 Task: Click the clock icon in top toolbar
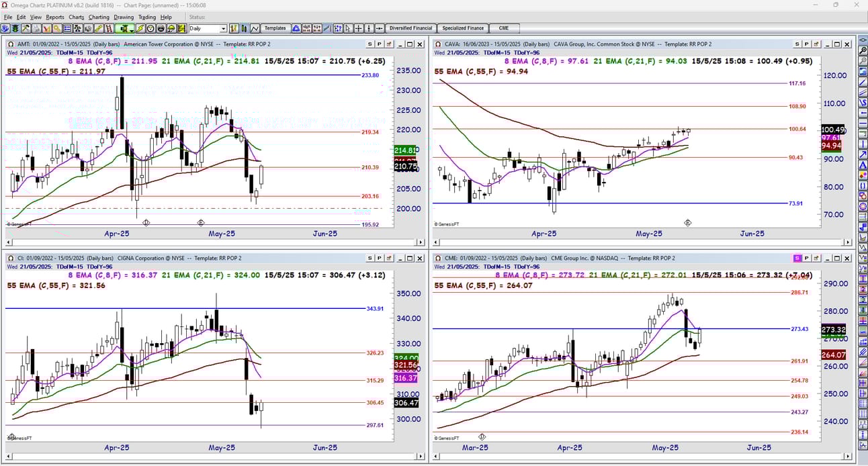[150, 28]
